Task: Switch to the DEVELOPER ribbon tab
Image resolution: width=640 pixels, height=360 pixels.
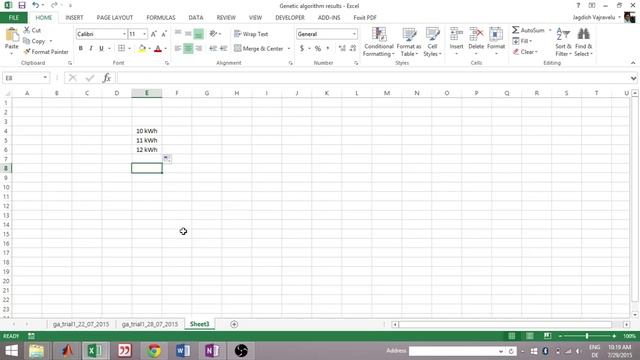Action: [290, 18]
